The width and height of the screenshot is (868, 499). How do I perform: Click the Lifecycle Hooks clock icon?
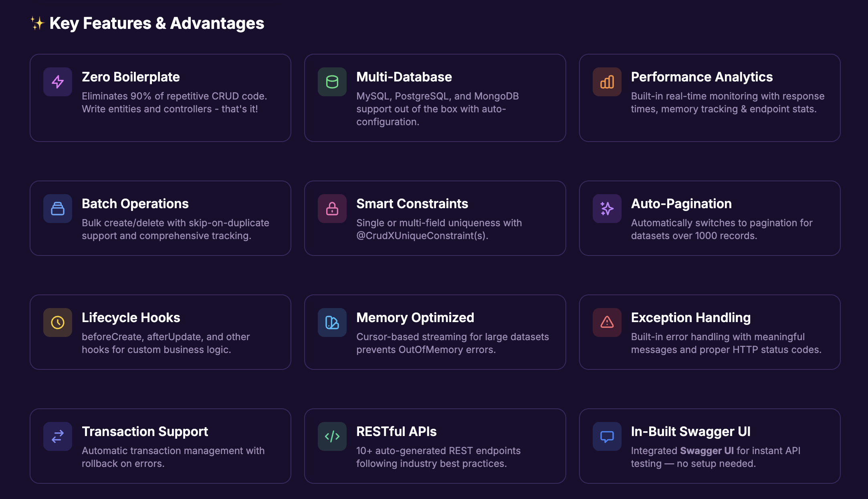[x=57, y=323]
